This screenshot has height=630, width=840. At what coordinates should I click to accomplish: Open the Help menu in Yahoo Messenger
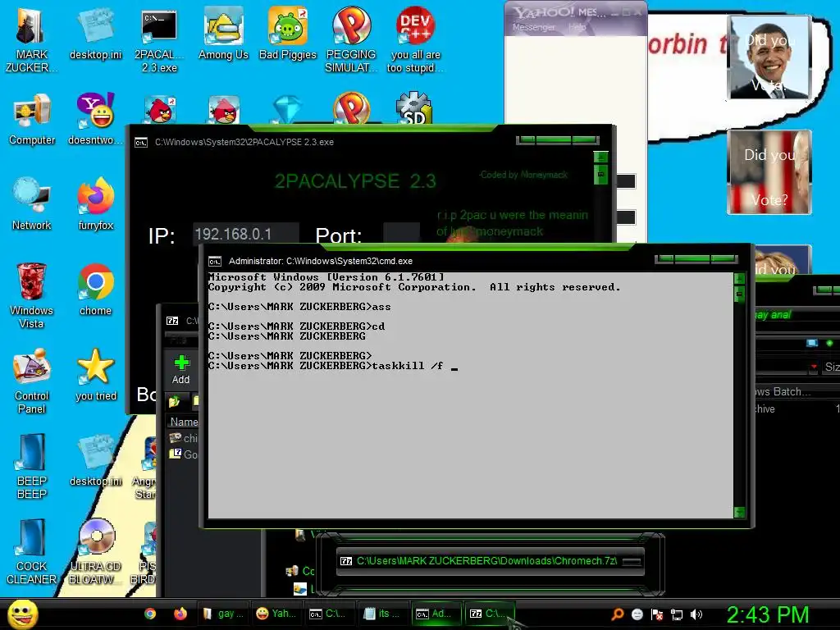tap(577, 27)
